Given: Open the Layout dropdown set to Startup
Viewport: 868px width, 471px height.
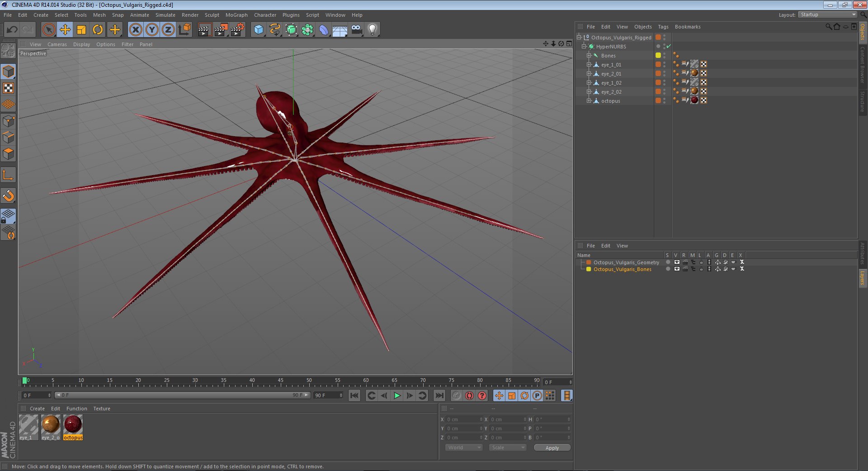Looking at the screenshot, I should (828, 14).
